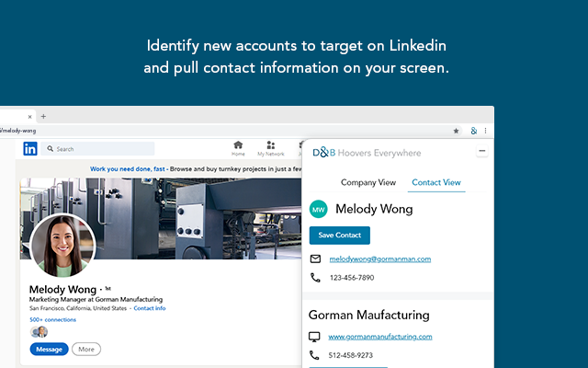The height and width of the screenshot is (368, 588).
Task: Click the company website monitor icon
Action: click(314, 337)
